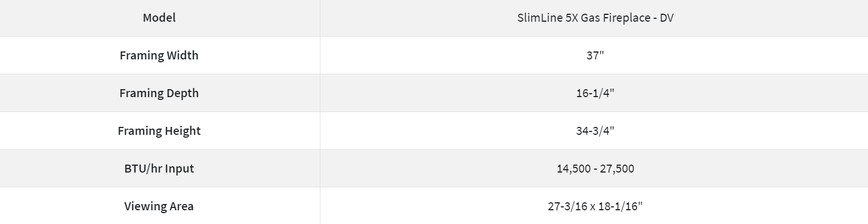This screenshot has width=868, height=224.
Task: Select the 34-3/4" framing height value
Action: tap(594, 131)
